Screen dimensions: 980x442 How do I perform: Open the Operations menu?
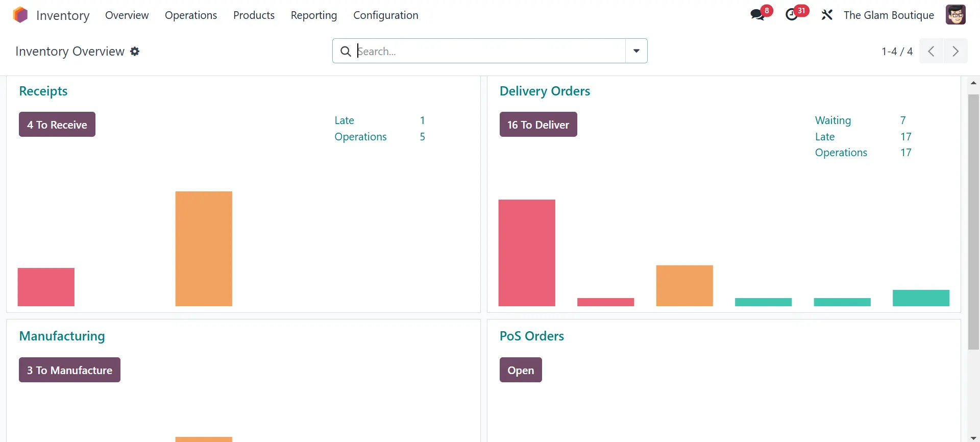tap(191, 15)
